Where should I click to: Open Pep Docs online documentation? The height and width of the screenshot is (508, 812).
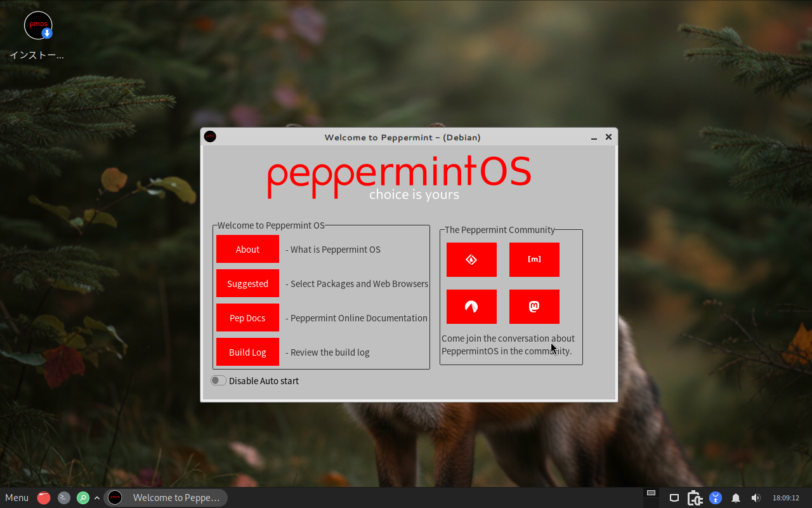[247, 317]
